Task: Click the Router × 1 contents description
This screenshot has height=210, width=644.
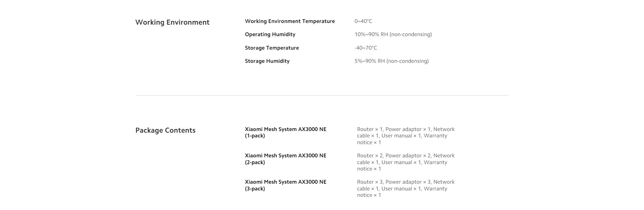Action: [x=406, y=136]
